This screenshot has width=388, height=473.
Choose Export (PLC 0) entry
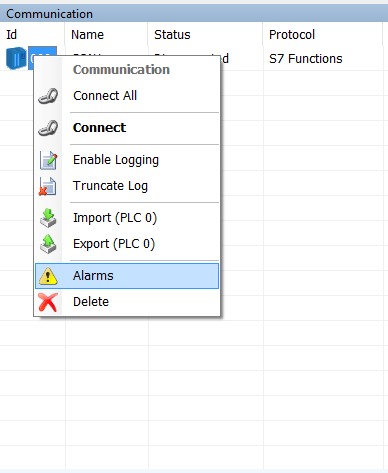coord(127,244)
